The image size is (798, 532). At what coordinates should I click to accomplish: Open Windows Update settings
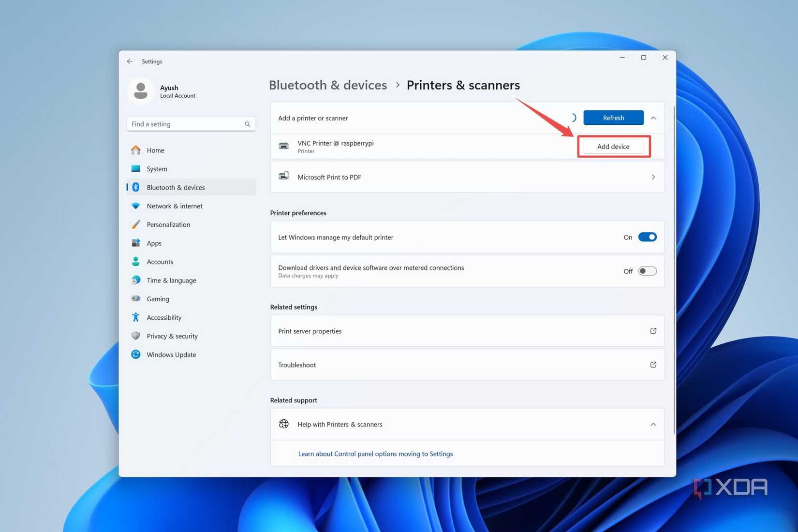pyautogui.click(x=192, y=355)
